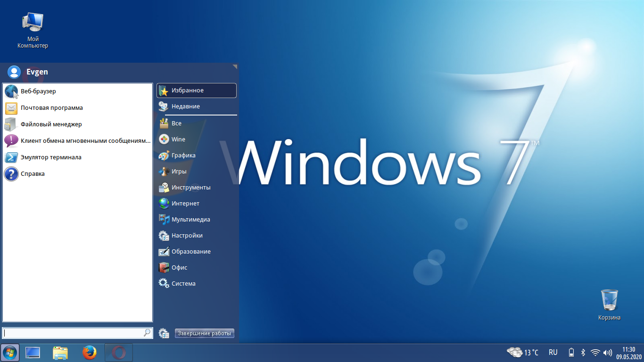Open the Система category
Screen dimensions: 644x362
(197, 284)
